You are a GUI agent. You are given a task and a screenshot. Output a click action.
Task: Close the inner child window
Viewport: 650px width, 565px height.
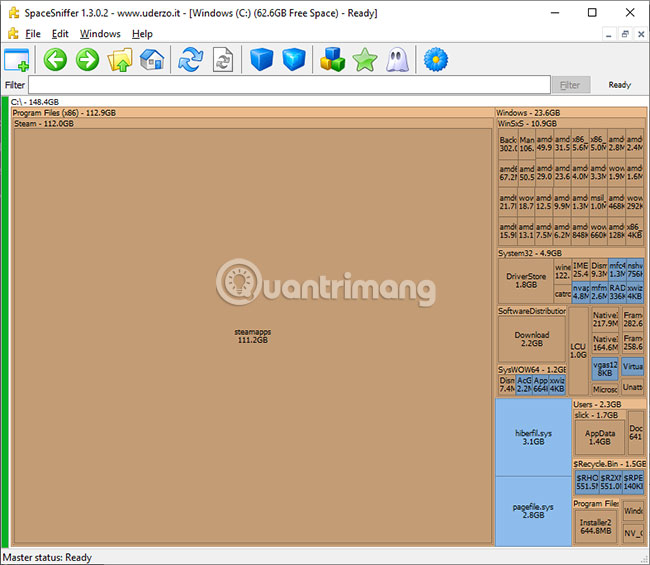[641, 34]
